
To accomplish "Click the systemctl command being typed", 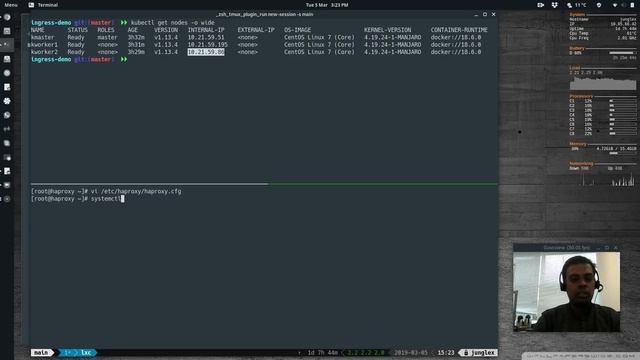I will tap(106, 198).
